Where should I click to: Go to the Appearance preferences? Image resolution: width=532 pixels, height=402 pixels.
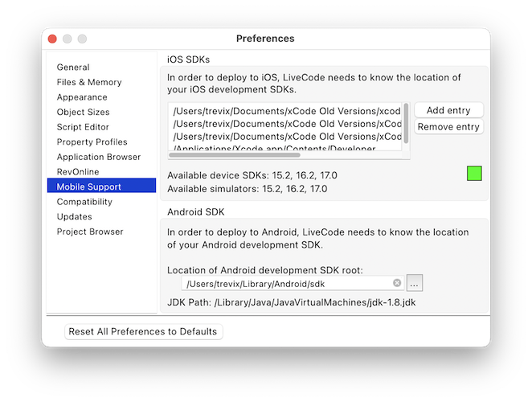tap(82, 97)
